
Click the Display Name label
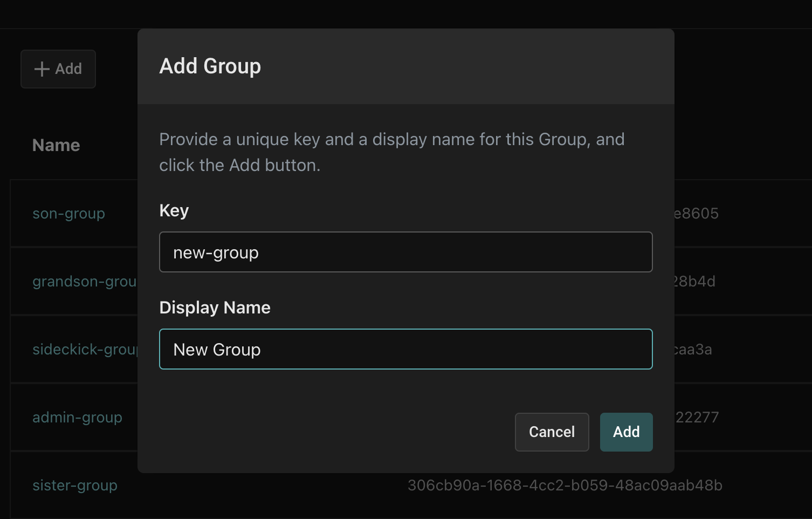[215, 308]
